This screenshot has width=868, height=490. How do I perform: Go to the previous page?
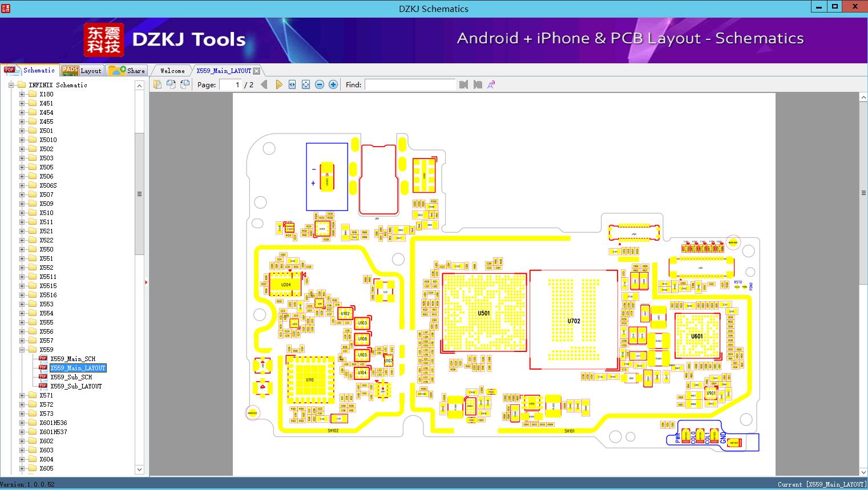tap(264, 84)
